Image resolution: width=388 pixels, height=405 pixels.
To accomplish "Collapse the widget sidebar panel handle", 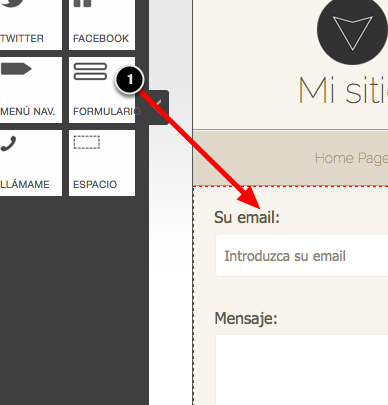I will point(159,107).
